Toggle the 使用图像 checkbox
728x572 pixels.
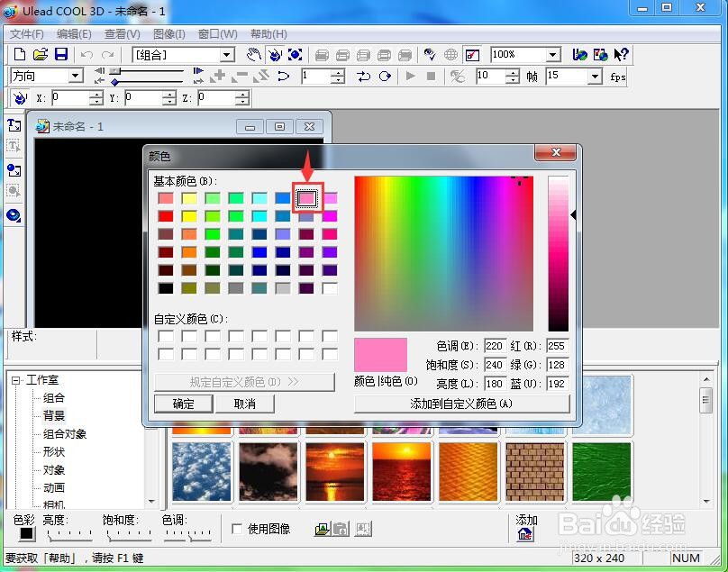click(237, 529)
